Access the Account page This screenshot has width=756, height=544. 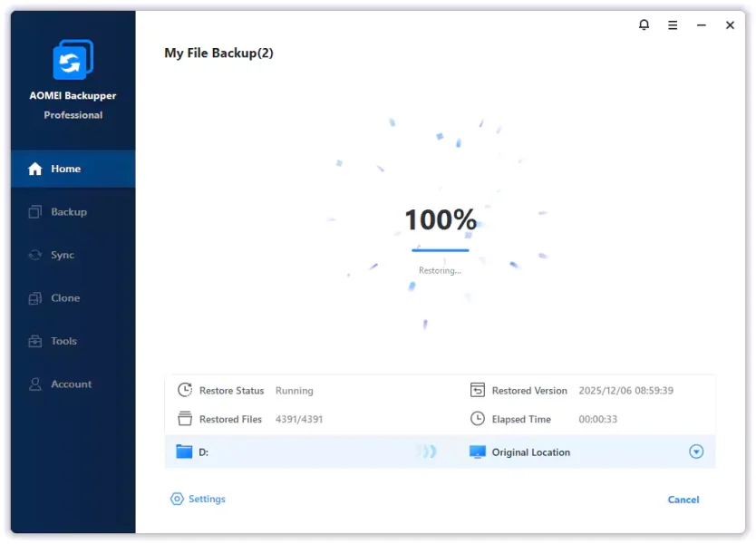pyautogui.click(x=73, y=384)
